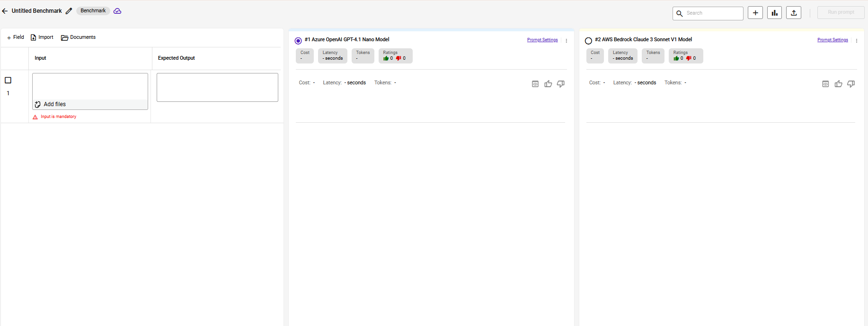The height and width of the screenshot is (326, 868).
Task: Click preview icon in GPT-4.1 Nano panel
Action: [x=535, y=84]
